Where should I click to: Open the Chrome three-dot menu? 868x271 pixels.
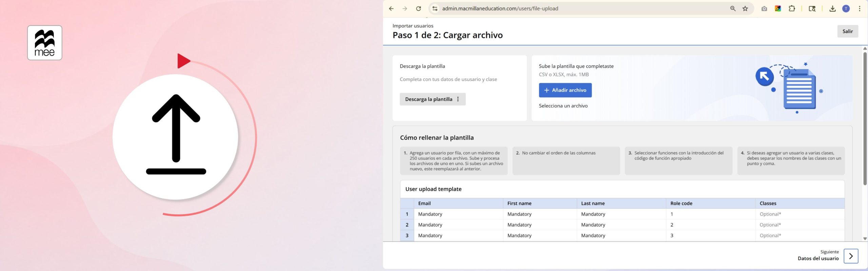click(x=860, y=9)
